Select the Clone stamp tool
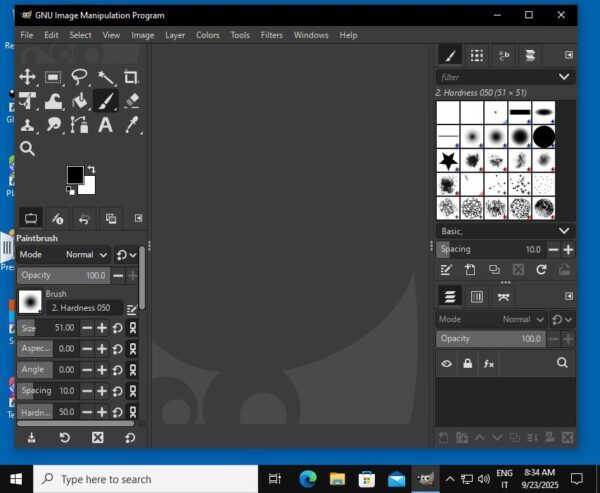600x493 pixels. coord(28,125)
